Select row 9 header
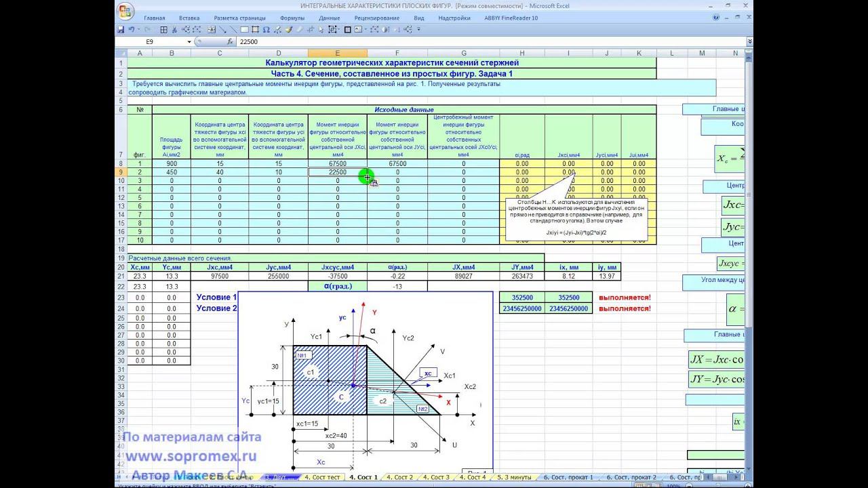 pos(121,172)
